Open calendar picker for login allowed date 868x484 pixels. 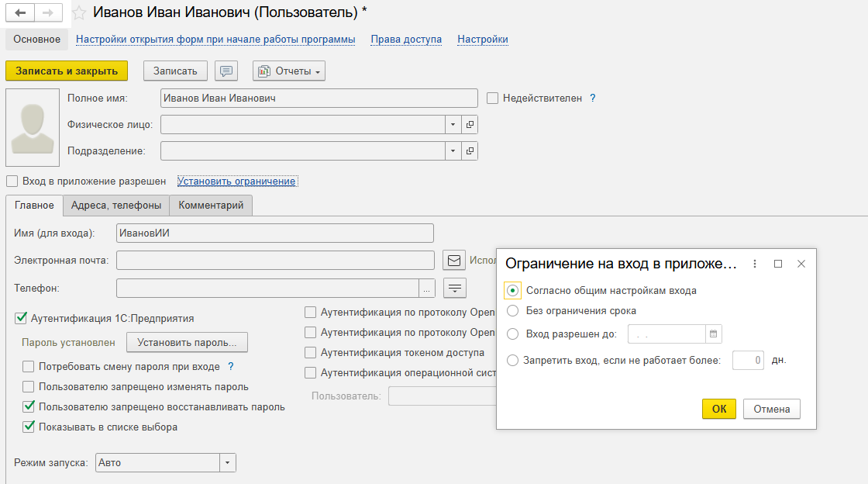click(714, 334)
